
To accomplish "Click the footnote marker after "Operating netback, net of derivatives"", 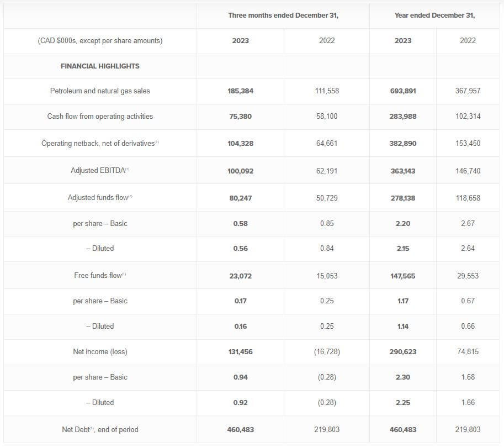I will (157, 143).
